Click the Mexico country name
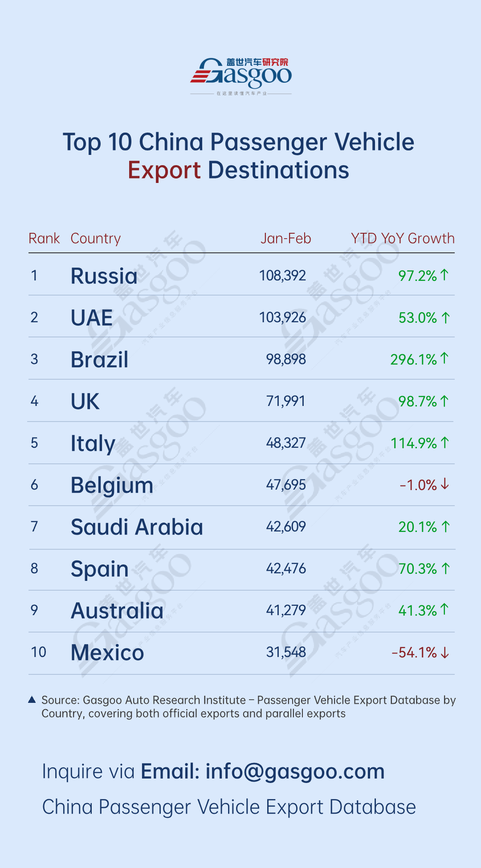Viewport: 481px width, 868px height. (x=107, y=653)
